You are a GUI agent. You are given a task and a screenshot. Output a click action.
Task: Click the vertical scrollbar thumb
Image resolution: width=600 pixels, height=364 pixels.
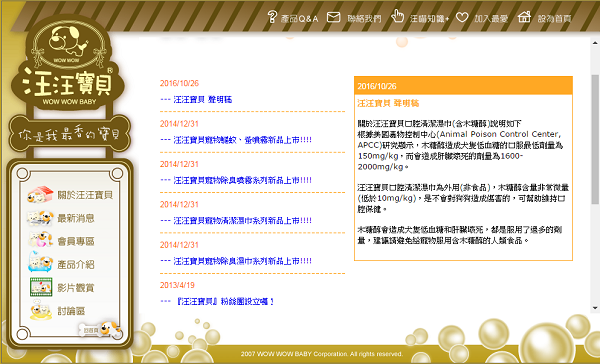click(x=595, y=140)
